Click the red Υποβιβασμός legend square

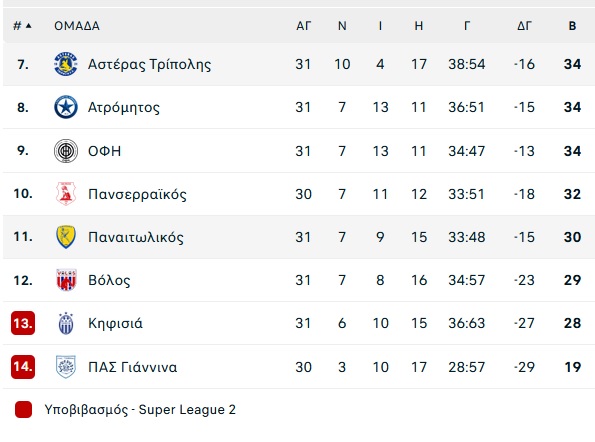[x=23, y=410]
